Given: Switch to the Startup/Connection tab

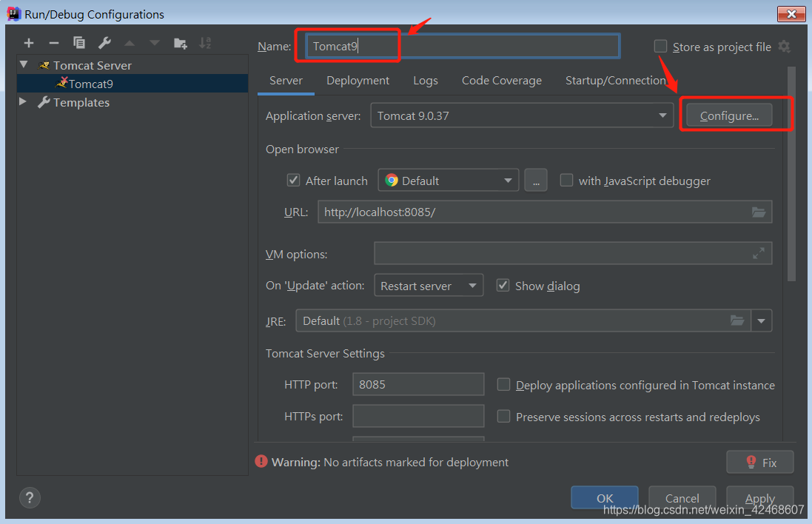Looking at the screenshot, I should (x=616, y=81).
